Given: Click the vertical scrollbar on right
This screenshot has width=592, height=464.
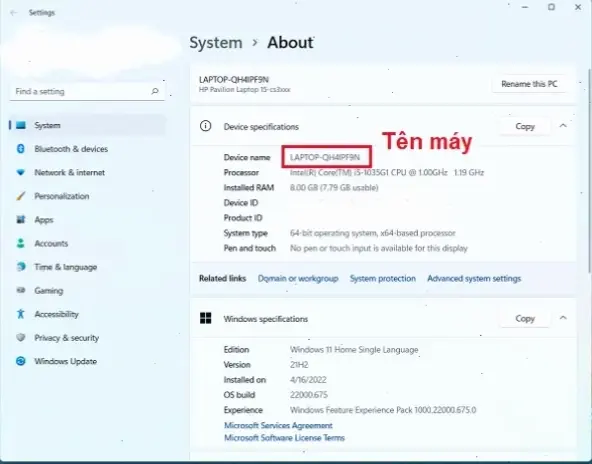Looking at the screenshot, I should coord(589,170).
